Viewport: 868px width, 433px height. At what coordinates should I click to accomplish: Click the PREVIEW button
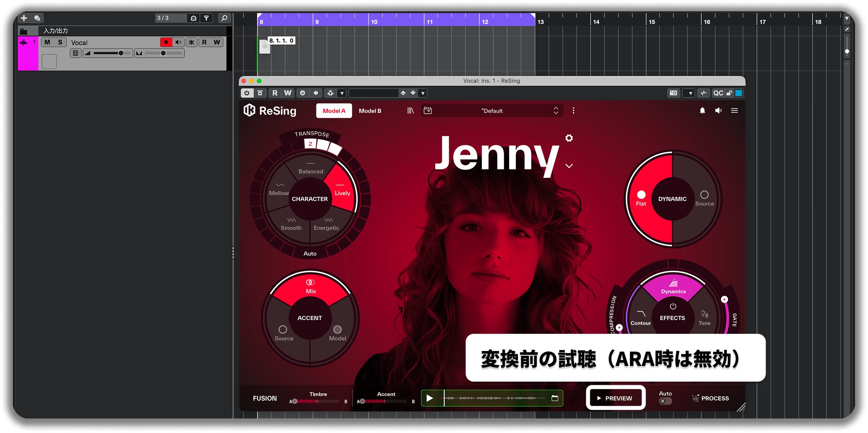(615, 398)
